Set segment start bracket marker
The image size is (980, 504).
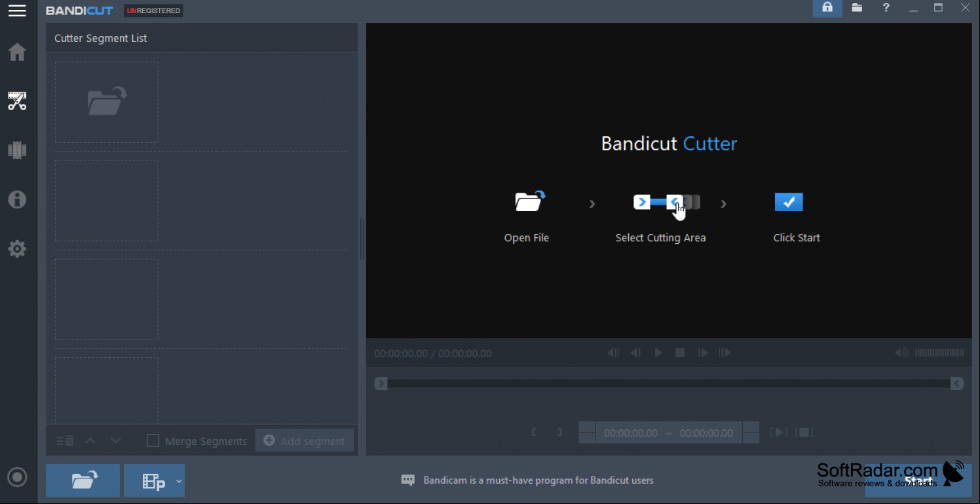pyautogui.click(x=535, y=432)
